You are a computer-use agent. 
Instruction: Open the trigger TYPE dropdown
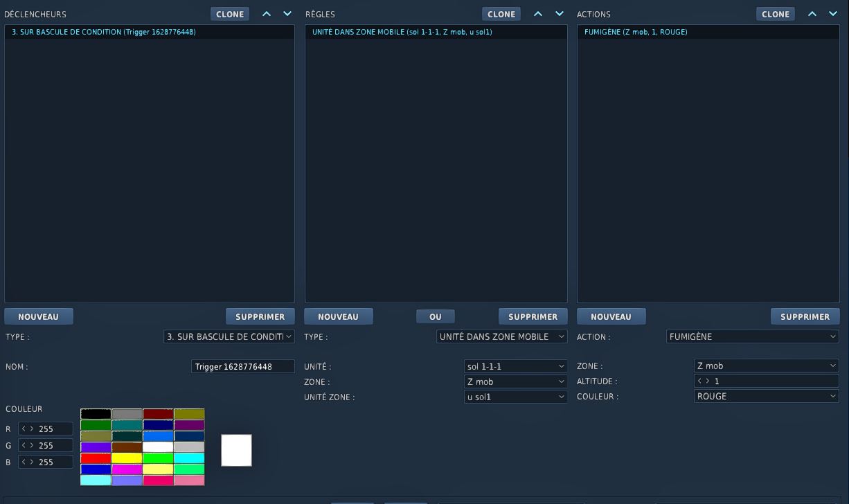[229, 336]
